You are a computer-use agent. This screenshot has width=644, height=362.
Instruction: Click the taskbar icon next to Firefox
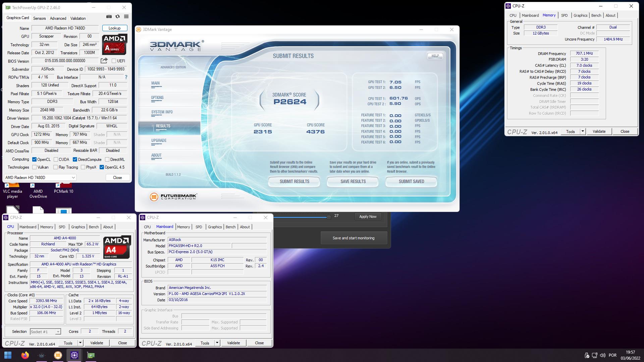(x=42, y=355)
